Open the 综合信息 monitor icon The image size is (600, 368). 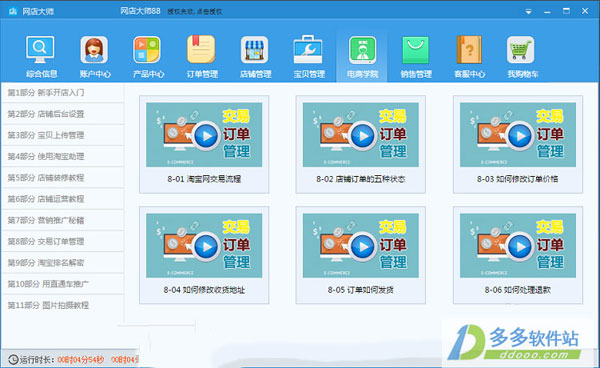pos(41,50)
